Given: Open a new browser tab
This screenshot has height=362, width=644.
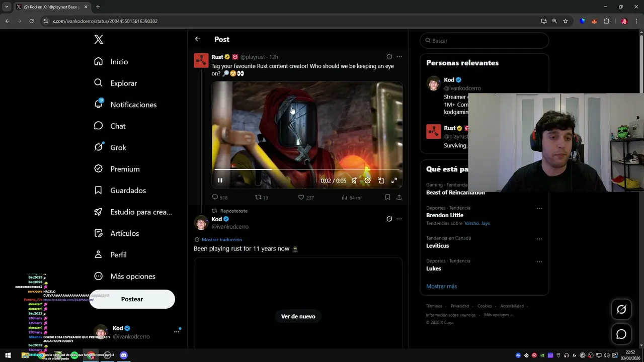Looking at the screenshot, I should coord(98,7).
